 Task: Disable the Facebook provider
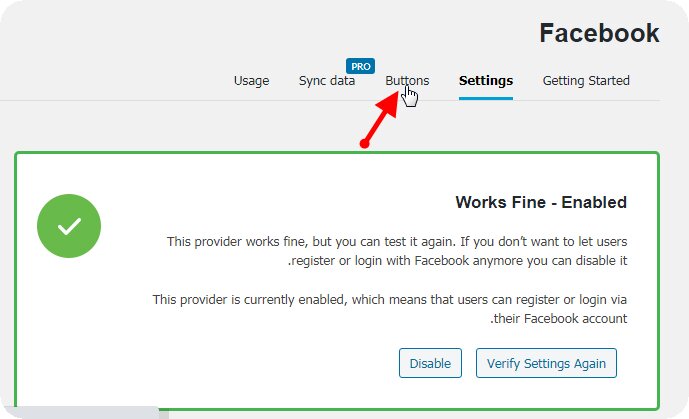pyautogui.click(x=430, y=363)
